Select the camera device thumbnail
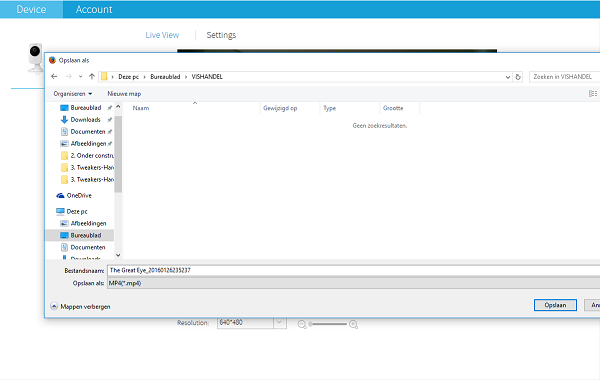This screenshot has height=380, width=600. point(35,58)
